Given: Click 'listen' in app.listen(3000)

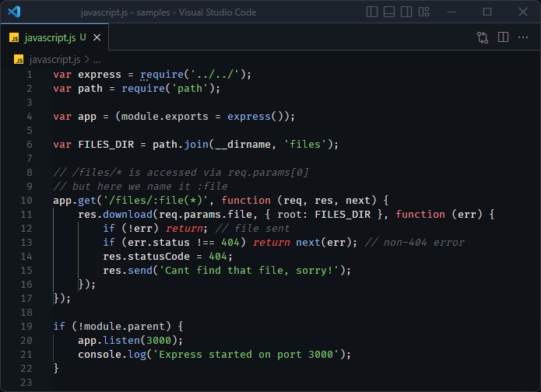Looking at the screenshot, I should (x=121, y=341).
